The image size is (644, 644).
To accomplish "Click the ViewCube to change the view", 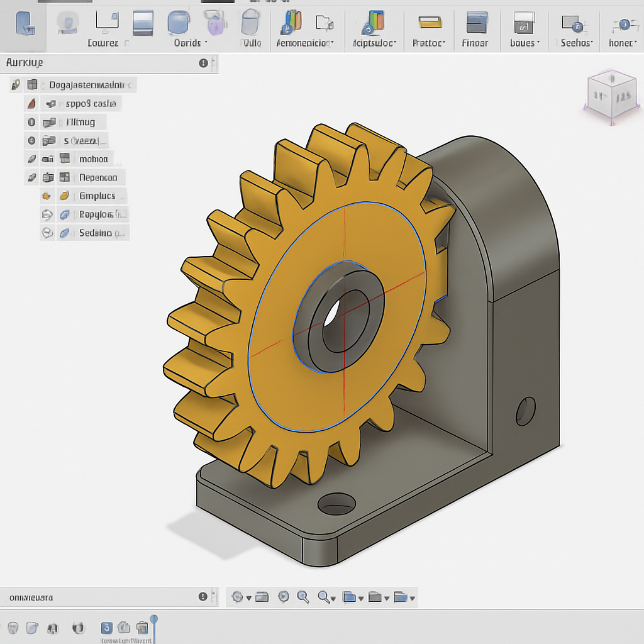I will 611,97.
